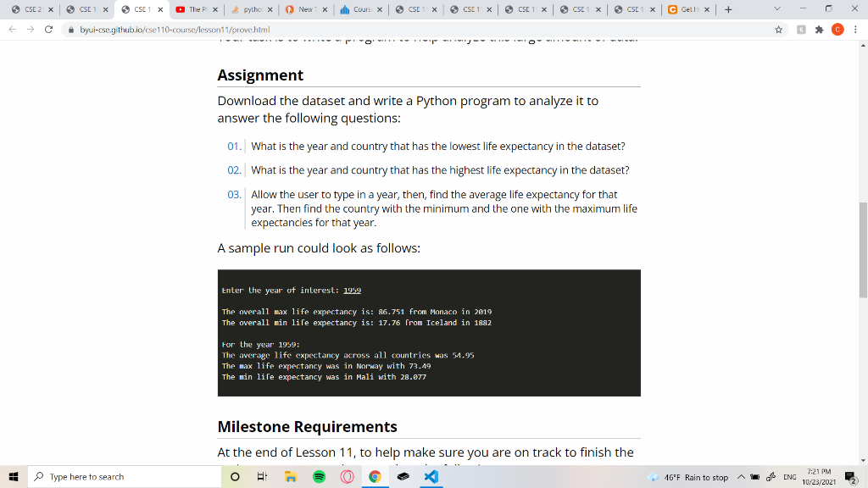View site info via padlock icon
The image size is (868, 488).
(71, 30)
